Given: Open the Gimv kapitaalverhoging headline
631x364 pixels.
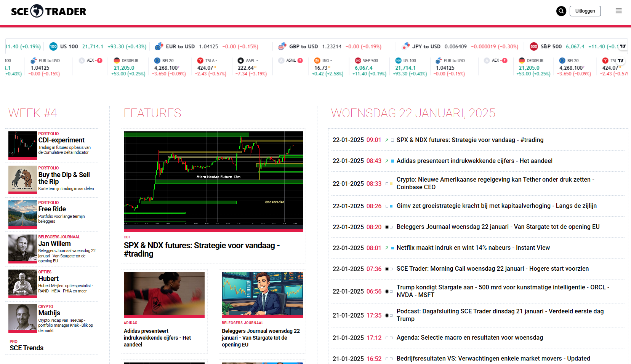Looking at the screenshot, I should [496, 206].
